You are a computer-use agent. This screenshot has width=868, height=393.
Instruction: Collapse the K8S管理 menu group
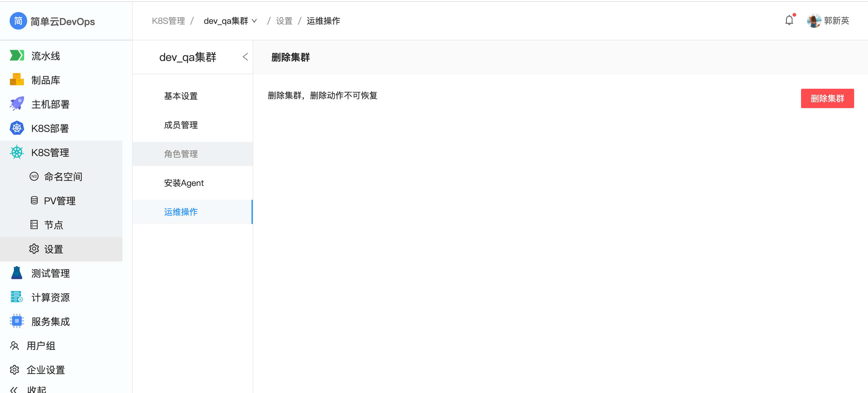(x=50, y=152)
